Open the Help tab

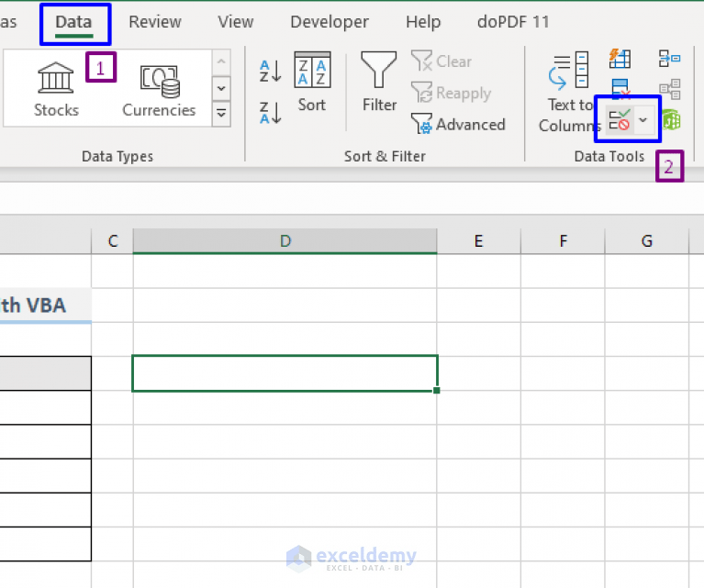(x=423, y=22)
